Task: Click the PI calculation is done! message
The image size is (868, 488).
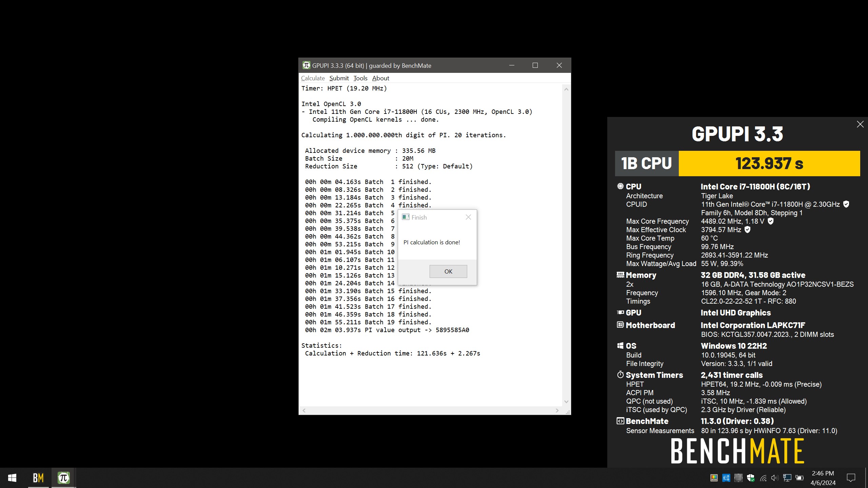Action: 432,242
